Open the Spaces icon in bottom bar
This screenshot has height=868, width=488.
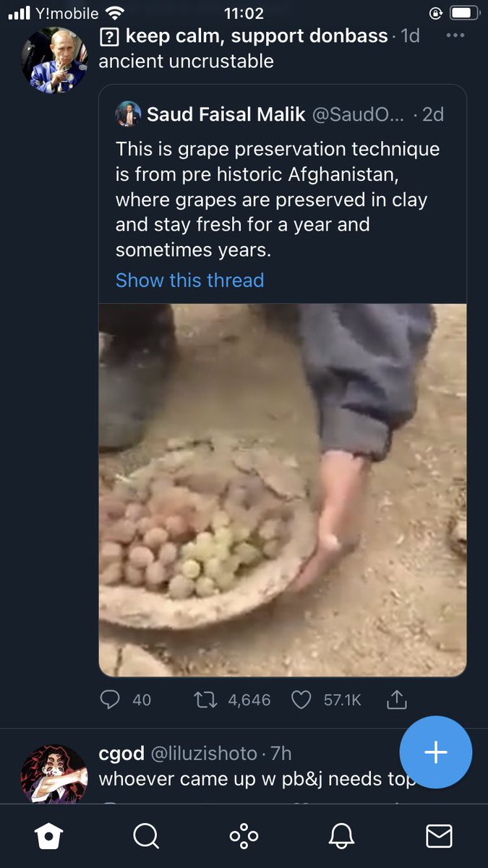tap(244, 836)
